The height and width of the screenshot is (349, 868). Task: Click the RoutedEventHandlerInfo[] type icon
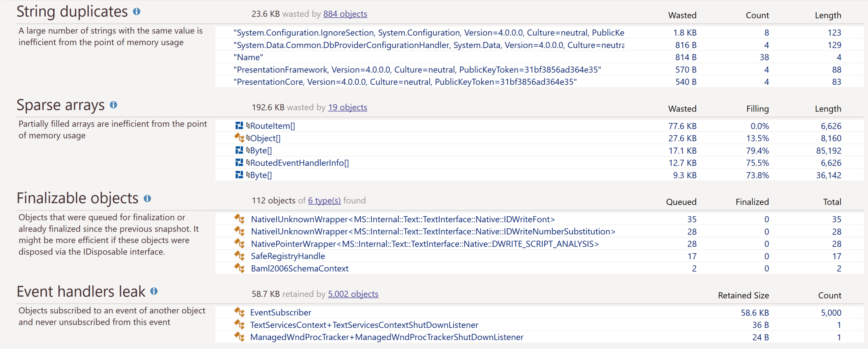[239, 163]
